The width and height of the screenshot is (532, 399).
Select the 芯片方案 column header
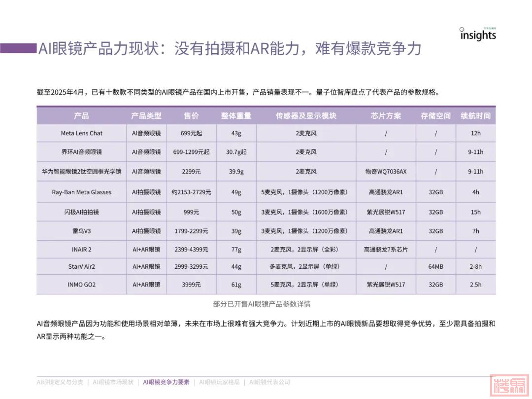click(x=386, y=116)
